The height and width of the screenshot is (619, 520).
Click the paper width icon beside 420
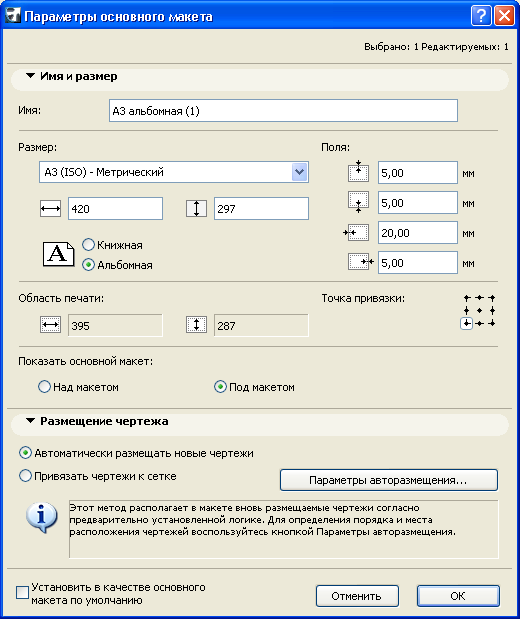point(51,208)
